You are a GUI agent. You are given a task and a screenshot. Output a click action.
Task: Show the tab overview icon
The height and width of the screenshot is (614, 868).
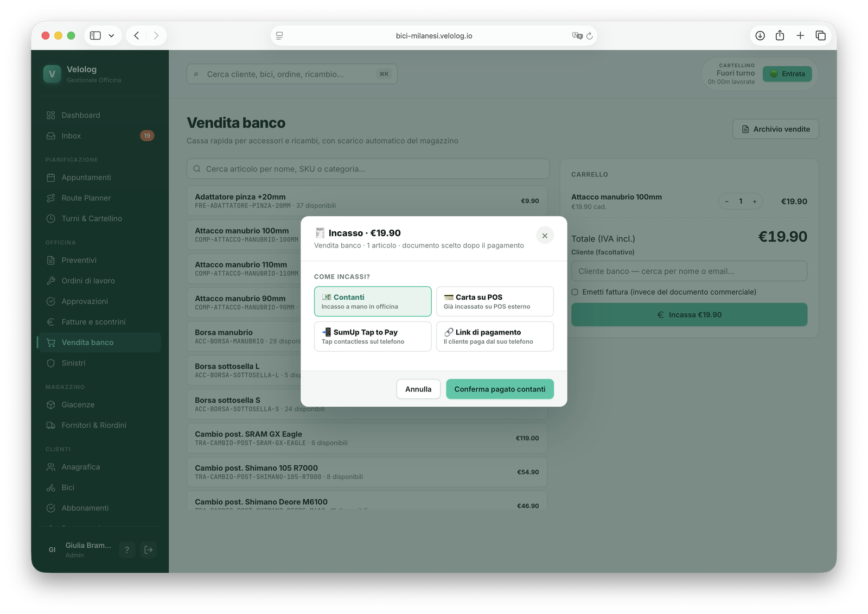tap(820, 36)
